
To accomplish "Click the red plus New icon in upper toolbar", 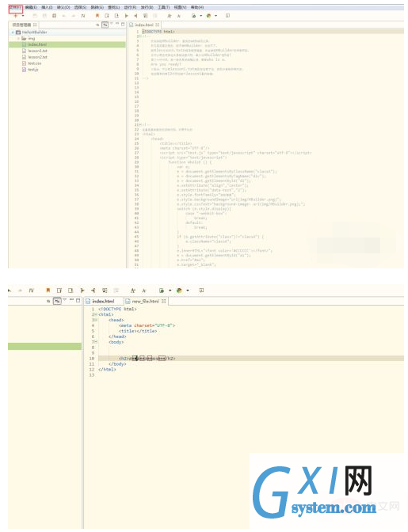I will click(x=15, y=16).
